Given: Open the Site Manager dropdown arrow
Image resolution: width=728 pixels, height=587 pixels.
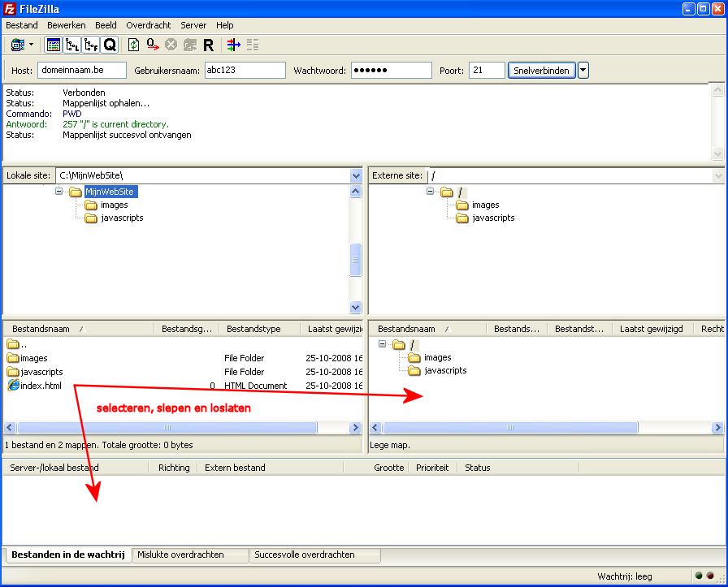Looking at the screenshot, I should pos(31,45).
